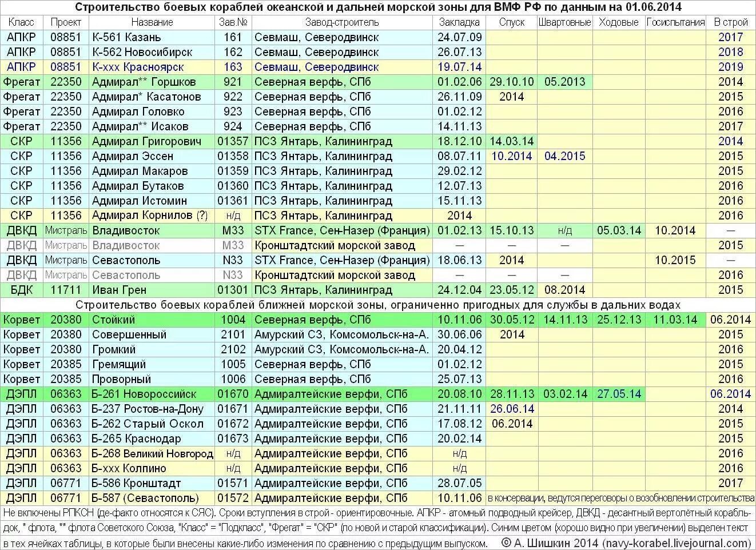Select the 'Б-237 Ростов-на-Дону' cell
This screenshot has height=550, width=756.
pyautogui.click(x=152, y=409)
